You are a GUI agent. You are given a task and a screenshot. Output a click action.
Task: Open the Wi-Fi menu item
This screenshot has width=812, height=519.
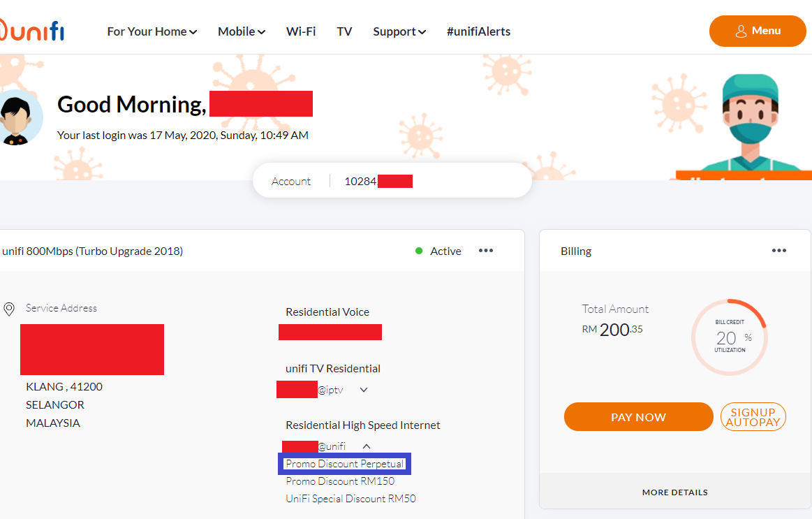300,31
